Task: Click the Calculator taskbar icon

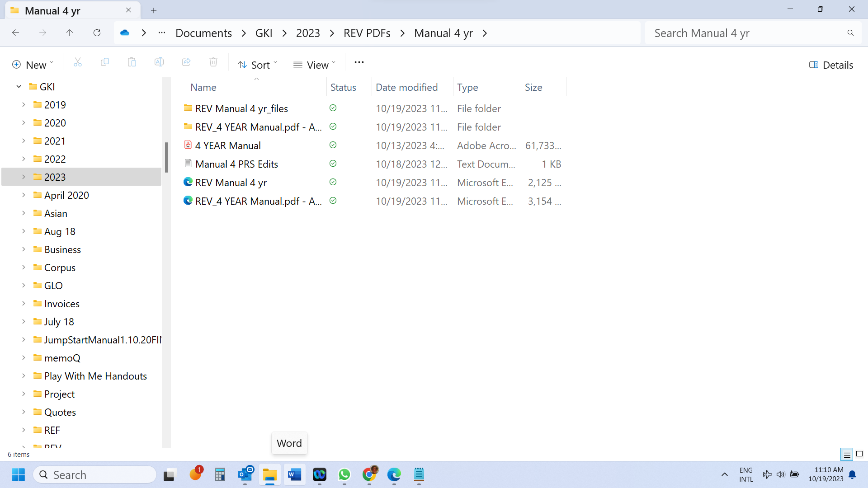Action: click(219, 475)
